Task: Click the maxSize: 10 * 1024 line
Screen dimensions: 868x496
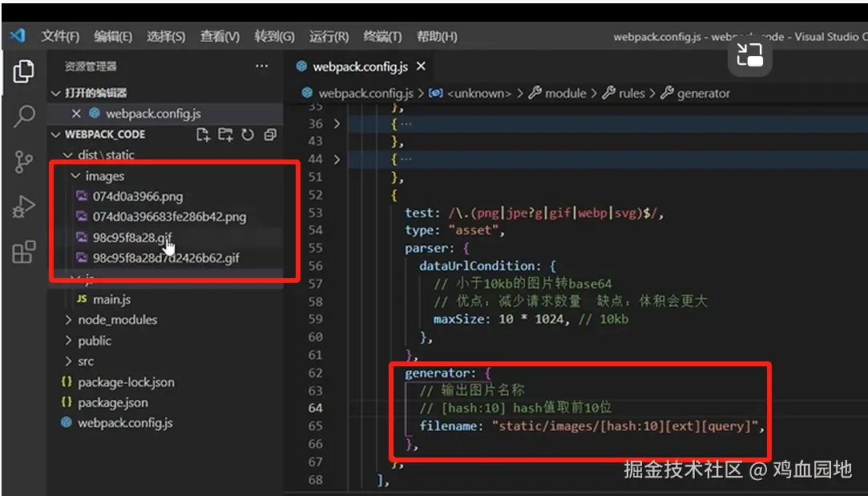Action: coord(531,320)
